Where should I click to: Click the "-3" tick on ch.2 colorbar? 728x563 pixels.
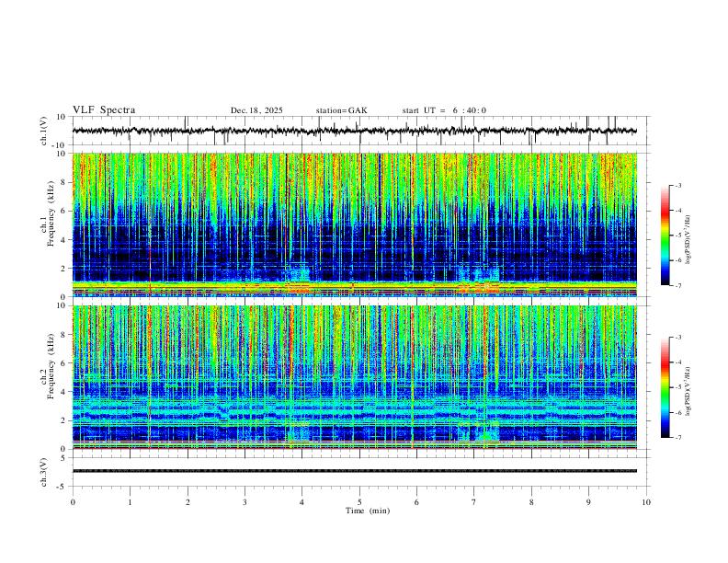[x=678, y=338]
